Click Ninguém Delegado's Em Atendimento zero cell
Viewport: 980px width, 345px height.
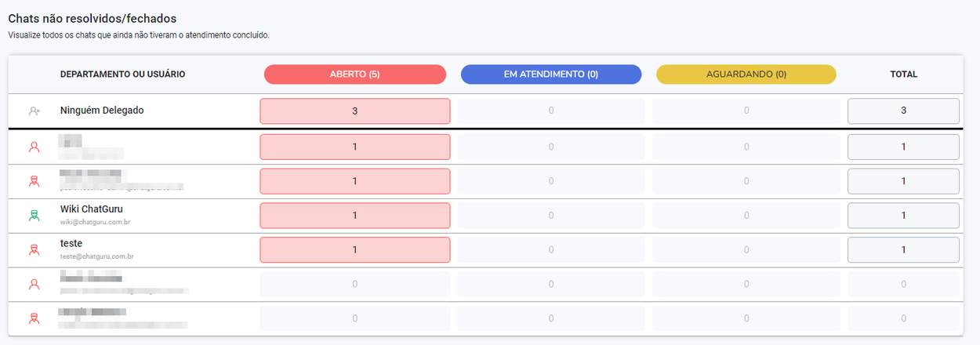[551, 111]
